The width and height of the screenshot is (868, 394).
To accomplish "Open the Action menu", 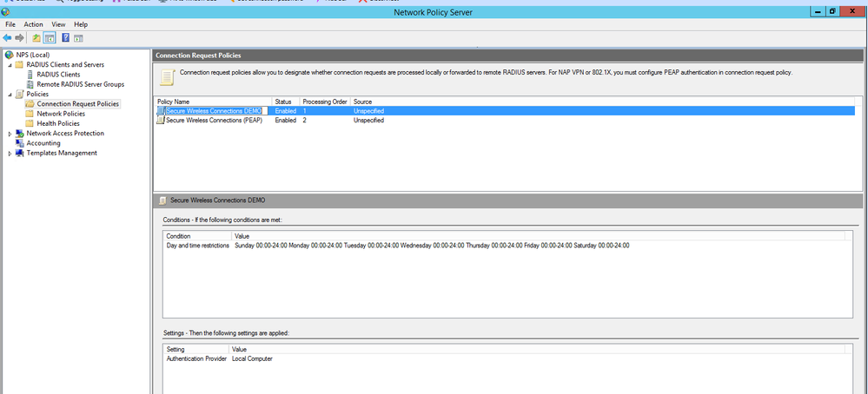I will pos(33,24).
